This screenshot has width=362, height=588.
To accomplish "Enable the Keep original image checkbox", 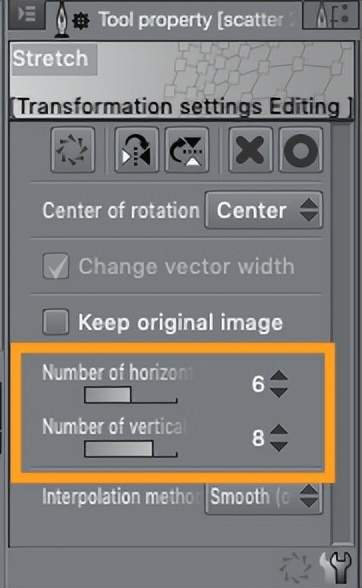I will click(x=56, y=322).
